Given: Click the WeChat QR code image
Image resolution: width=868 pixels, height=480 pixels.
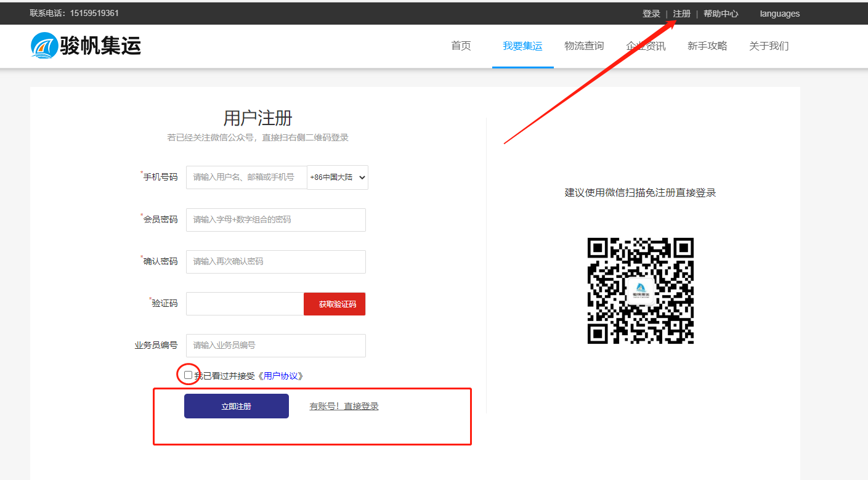Looking at the screenshot, I should tap(640, 291).
